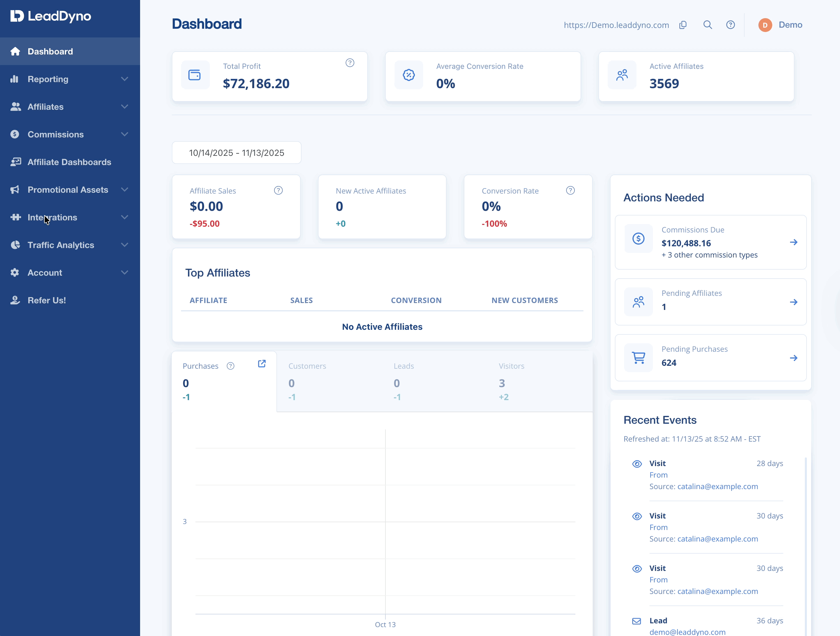Click the Total Profit help icon
Screen dimensions: 840x636
[x=350, y=63]
